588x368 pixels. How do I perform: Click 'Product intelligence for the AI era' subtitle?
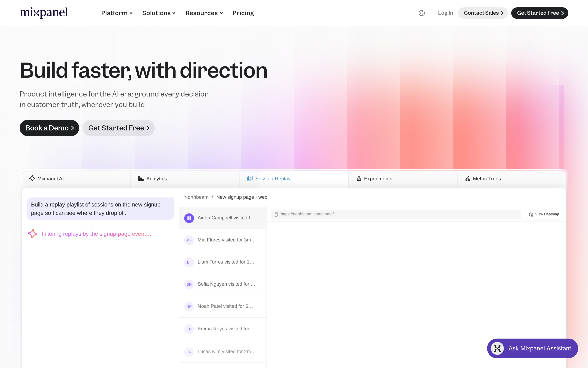click(114, 99)
